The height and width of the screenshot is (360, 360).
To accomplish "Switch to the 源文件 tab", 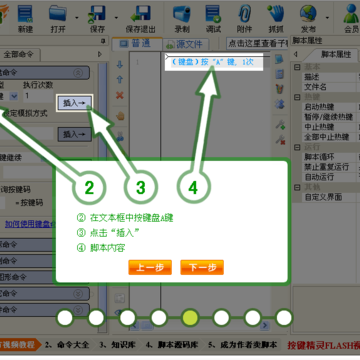I will click(185, 44).
